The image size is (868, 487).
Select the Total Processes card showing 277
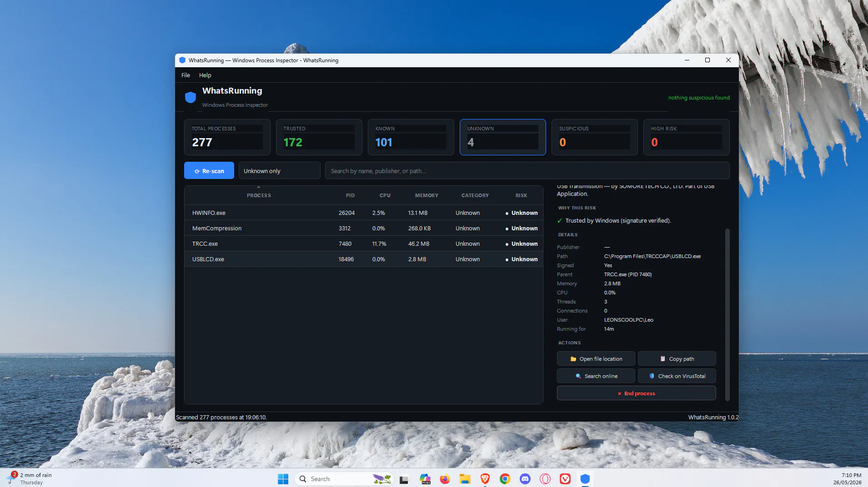click(x=227, y=137)
